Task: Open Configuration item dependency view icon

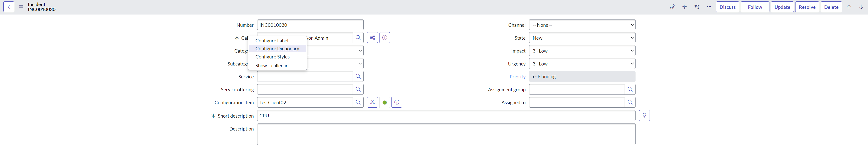Action: 372,102
